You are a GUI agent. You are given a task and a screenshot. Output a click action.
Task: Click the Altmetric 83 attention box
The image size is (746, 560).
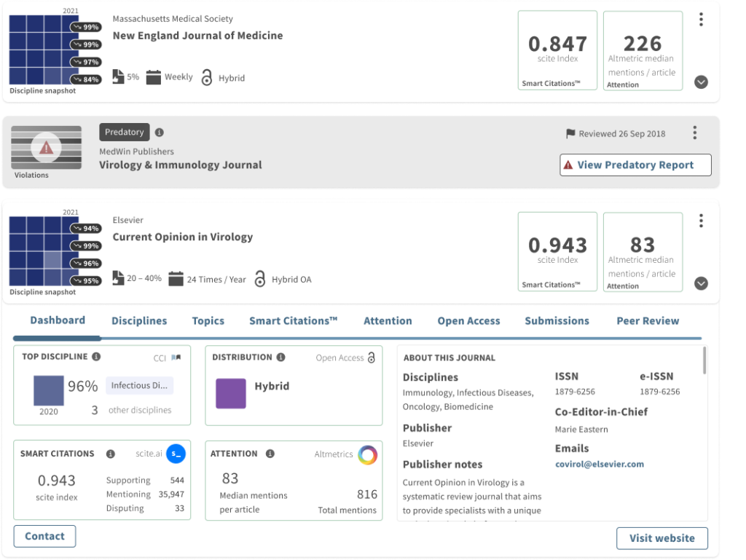pyautogui.click(x=643, y=252)
